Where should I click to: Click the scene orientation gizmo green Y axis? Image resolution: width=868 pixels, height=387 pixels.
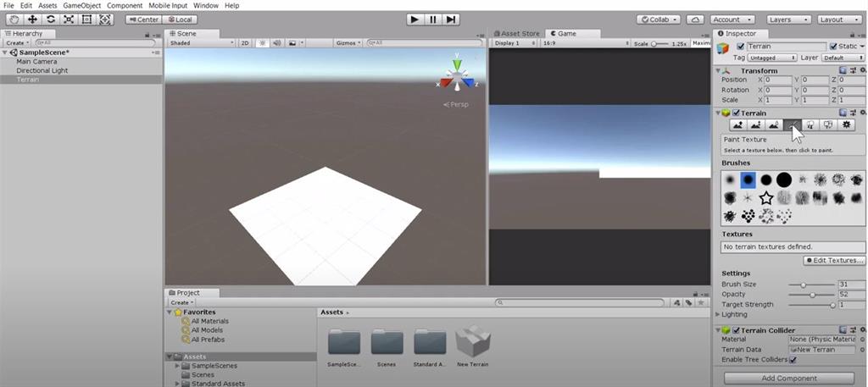[x=456, y=65]
